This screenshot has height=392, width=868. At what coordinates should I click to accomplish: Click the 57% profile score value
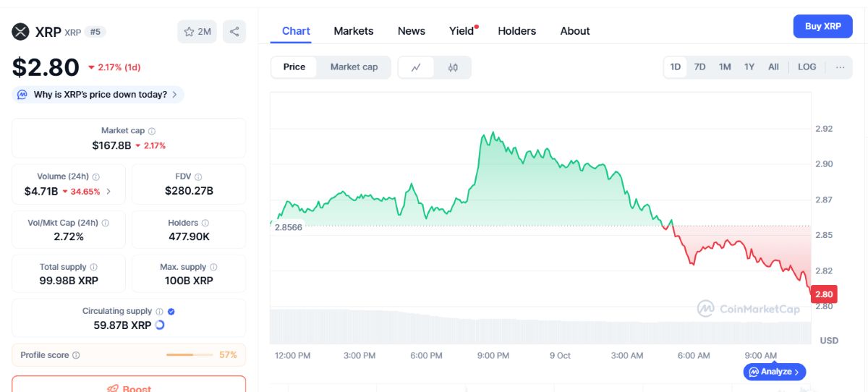(228, 355)
